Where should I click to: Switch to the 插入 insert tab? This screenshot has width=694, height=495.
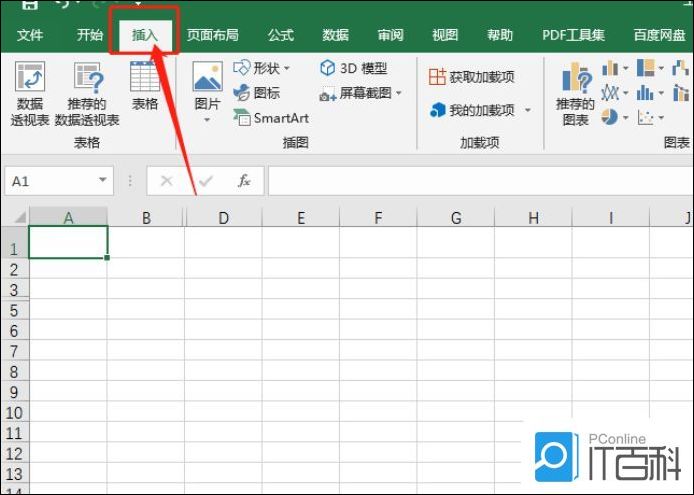coord(145,35)
